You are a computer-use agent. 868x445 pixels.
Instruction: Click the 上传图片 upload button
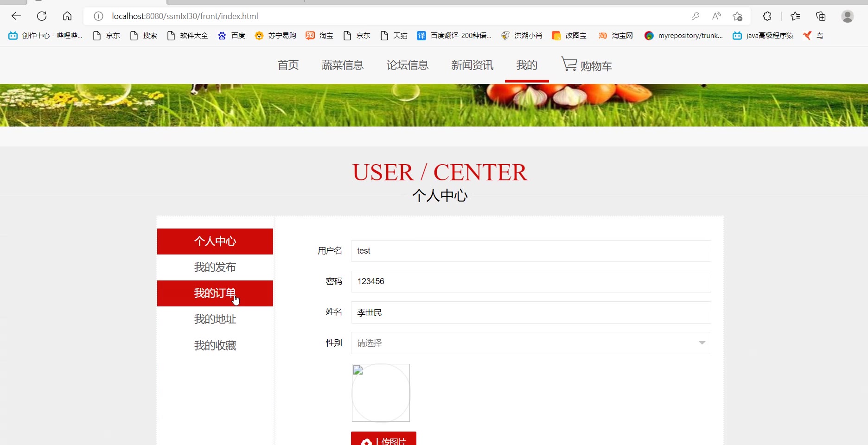[x=383, y=439]
